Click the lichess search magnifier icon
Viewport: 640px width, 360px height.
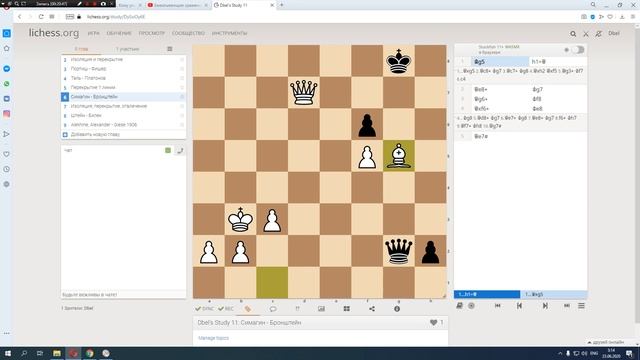tap(573, 34)
